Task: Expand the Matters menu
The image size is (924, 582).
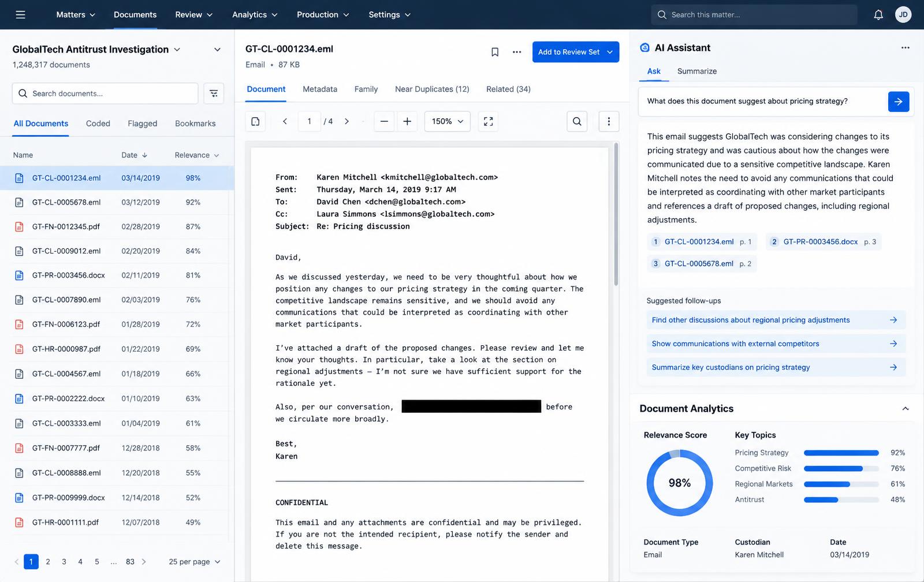Action: [x=76, y=14]
